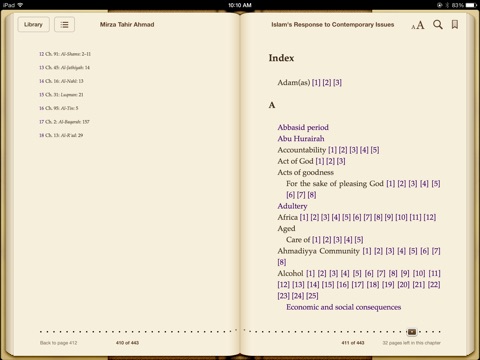Open Ahmadiyya Community reference [1]

click(367, 251)
